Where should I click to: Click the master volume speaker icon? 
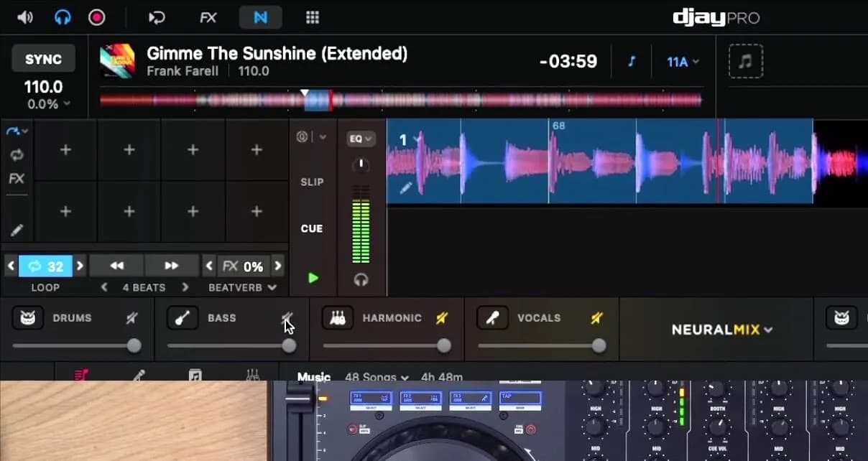(25, 17)
